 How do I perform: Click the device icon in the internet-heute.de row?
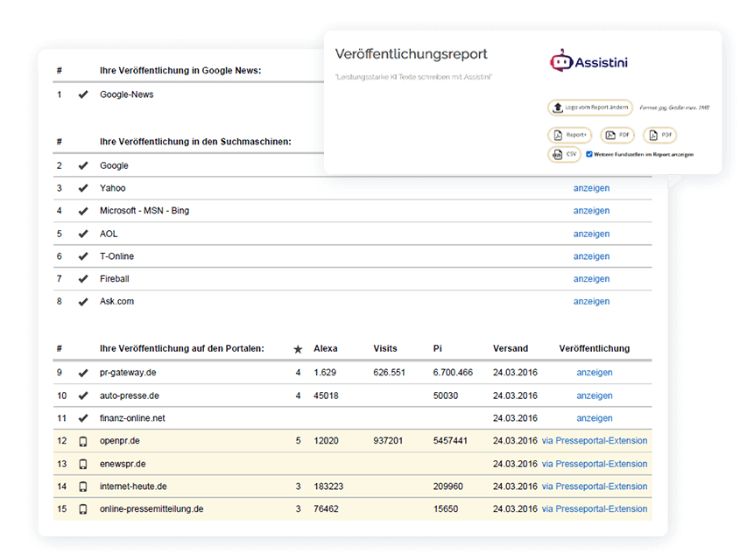[83, 486]
